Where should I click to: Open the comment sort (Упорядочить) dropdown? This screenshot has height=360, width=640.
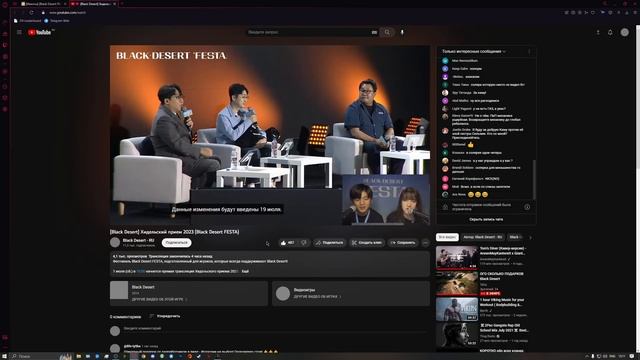(164, 316)
